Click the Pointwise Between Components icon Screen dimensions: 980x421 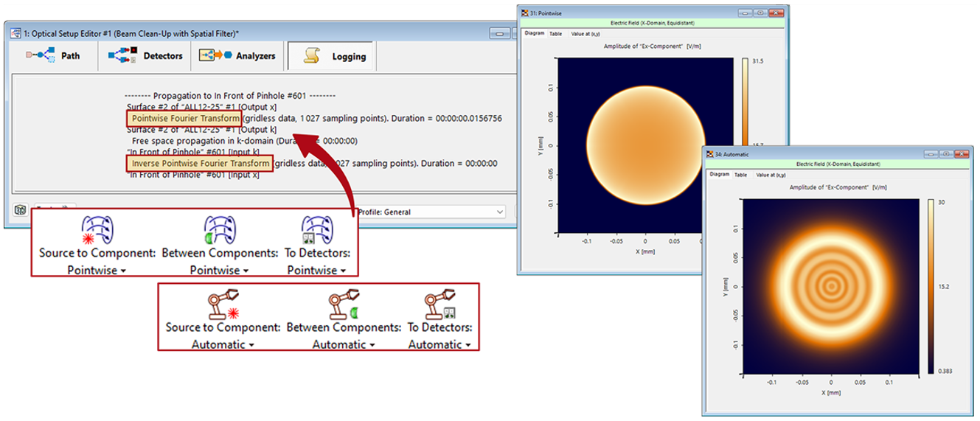click(219, 230)
